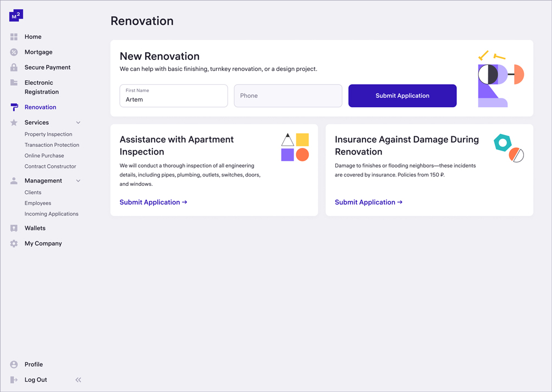Click the Wallets icon in sidebar
The image size is (552, 392).
coord(14,228)
